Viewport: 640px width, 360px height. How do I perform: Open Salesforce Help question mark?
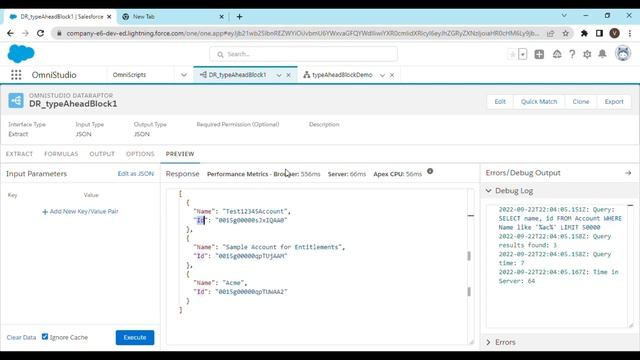pos(572,54)
